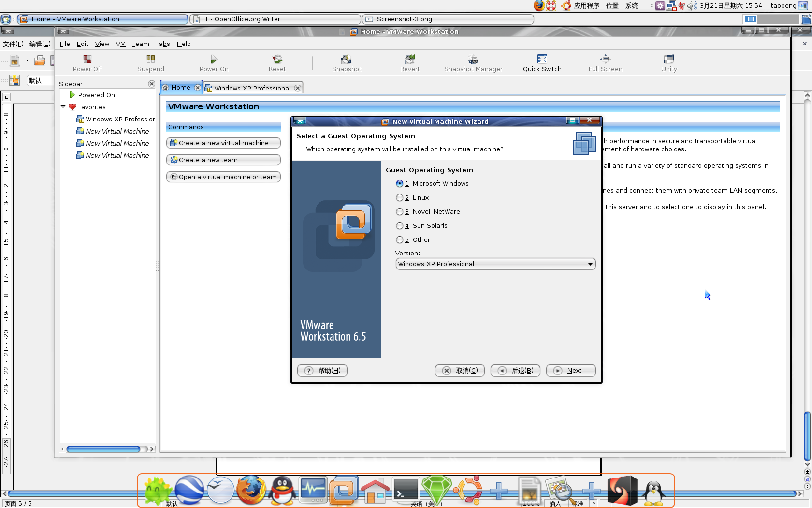812x508 pixels.
Task: Open the system monitor dock icon
Action: click(x=313, y=490)
